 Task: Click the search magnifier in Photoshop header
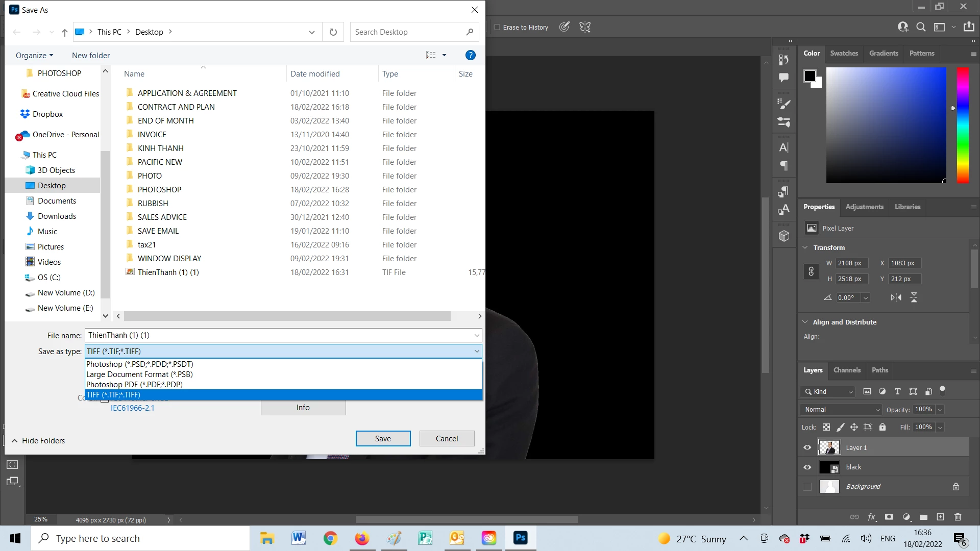pyautogui.click(x=921, y=27)
